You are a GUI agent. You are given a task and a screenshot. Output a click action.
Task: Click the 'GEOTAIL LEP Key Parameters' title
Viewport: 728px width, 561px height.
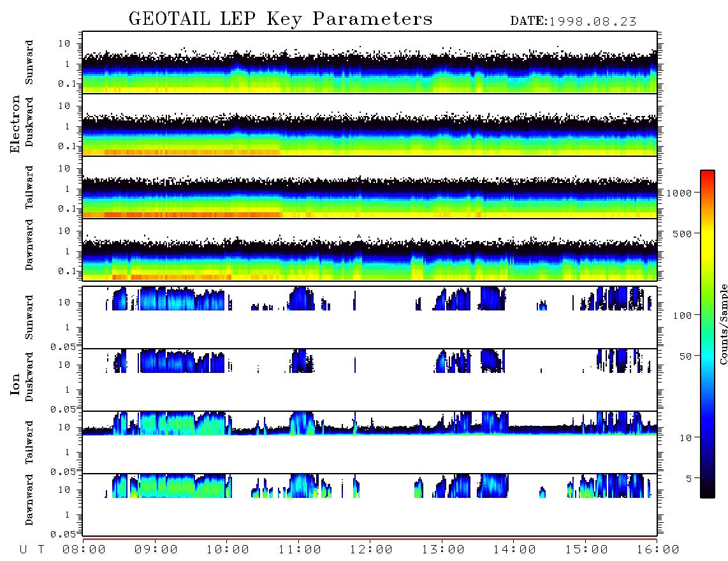click(x=280, y=20)
